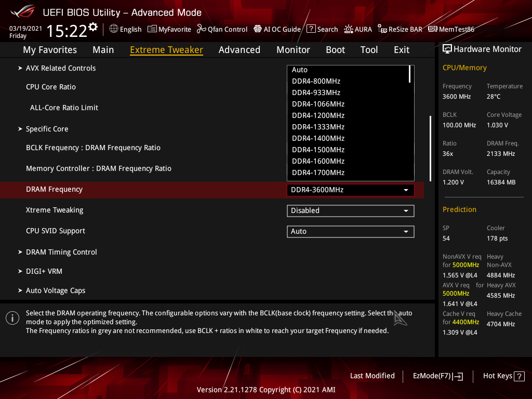Select the Extreme Tweaker tab

167,50
